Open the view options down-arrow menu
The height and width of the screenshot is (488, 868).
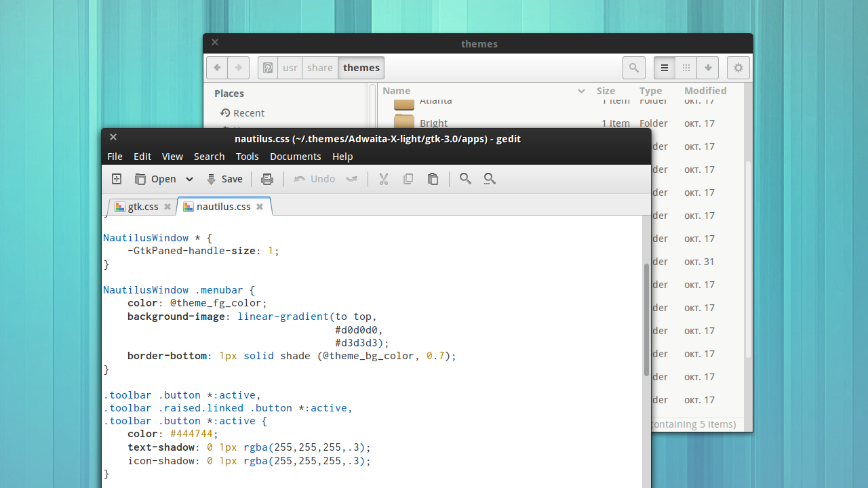pyautogui.click(x=707, y=68)
